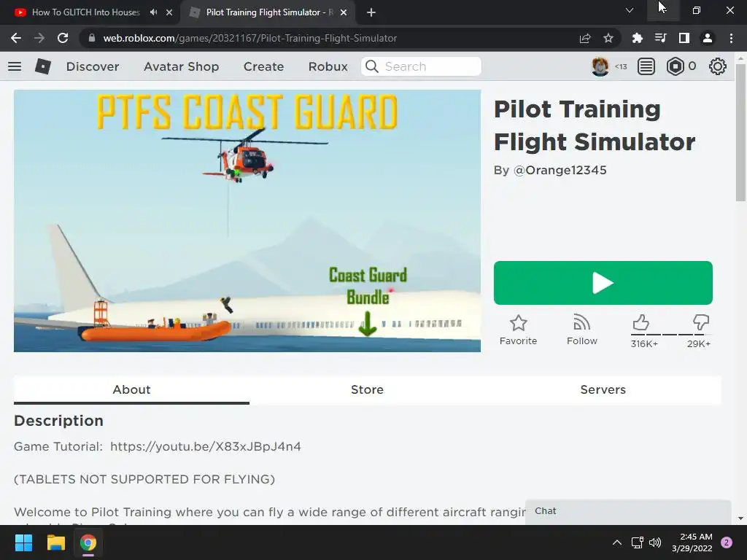Open the Discover page

[93, 66]
